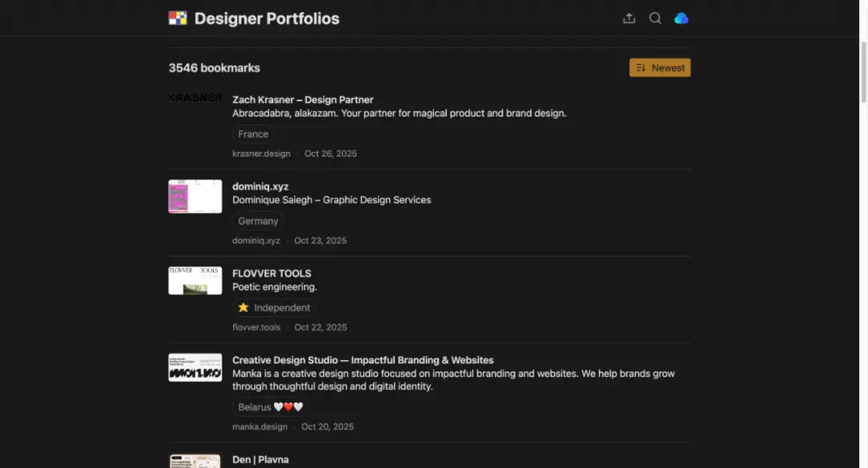
Task: Filter by the Independent star tag
Action: 274,307
